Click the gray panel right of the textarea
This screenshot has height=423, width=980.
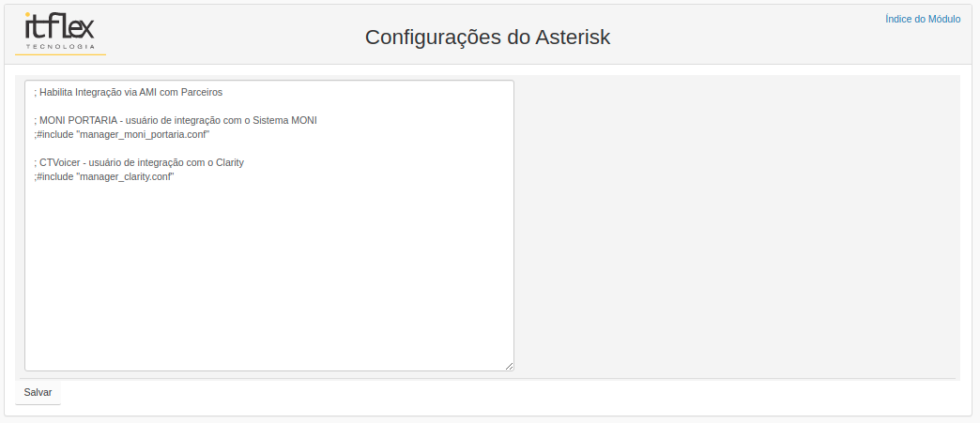pos(738,225)
